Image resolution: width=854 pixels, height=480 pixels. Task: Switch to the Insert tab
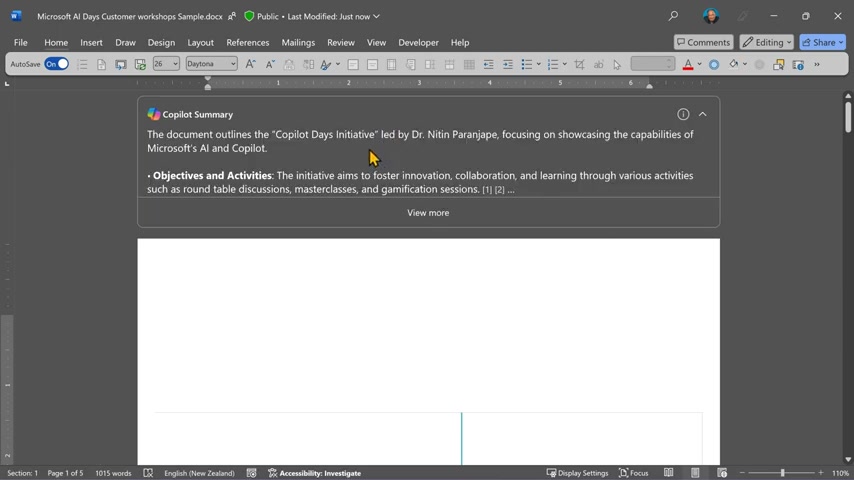[x=91, y=42]
